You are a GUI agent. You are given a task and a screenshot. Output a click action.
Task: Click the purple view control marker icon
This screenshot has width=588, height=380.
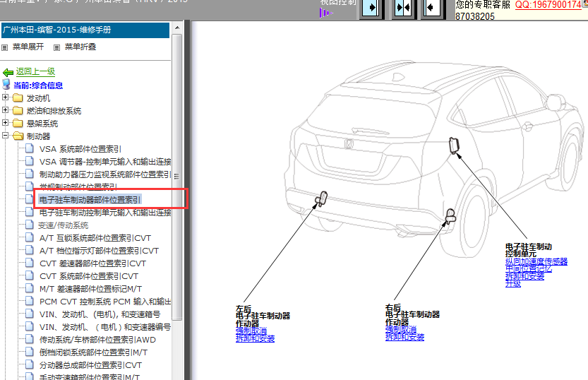[325, 13]
